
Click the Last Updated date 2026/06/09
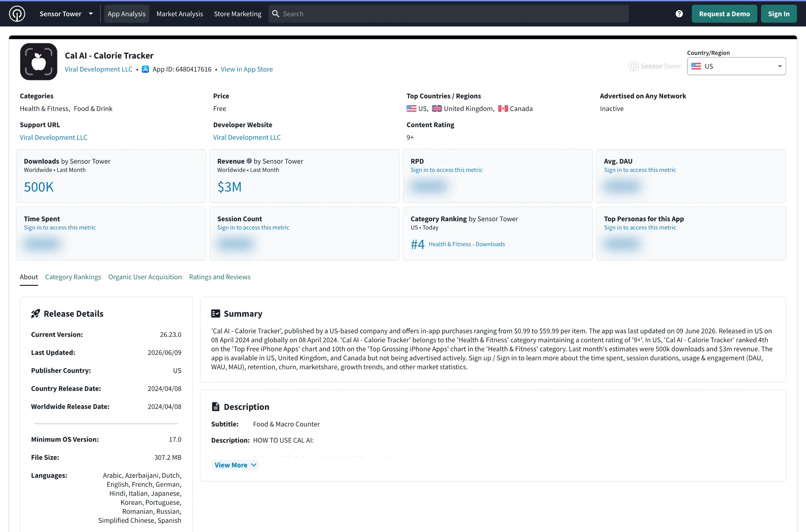point(164,353)
